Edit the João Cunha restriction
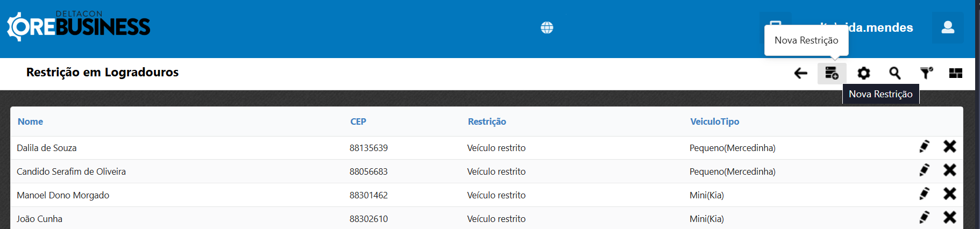Viewport: 980px width, 229px height. (x=924, y=218)
